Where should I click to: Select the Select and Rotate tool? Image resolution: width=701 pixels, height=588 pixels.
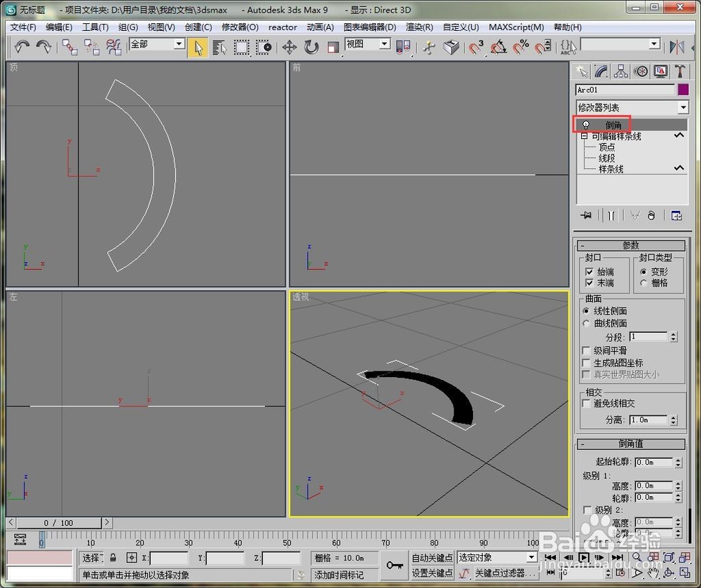(x=311, y=48)
